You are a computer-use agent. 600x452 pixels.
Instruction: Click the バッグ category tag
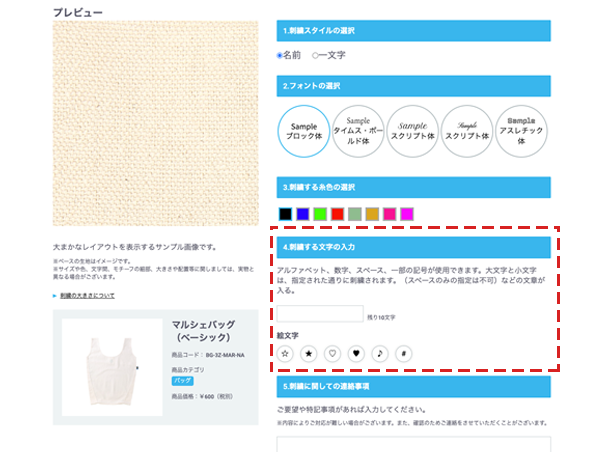point(184,381)
